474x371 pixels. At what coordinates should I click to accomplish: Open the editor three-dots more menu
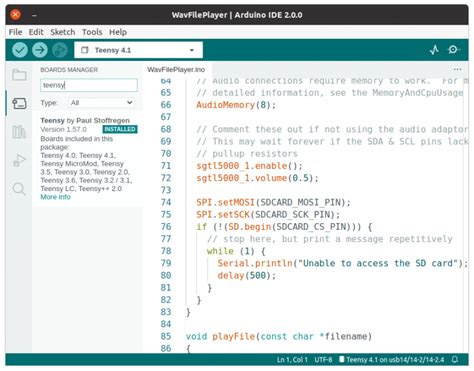pos(457,69)
